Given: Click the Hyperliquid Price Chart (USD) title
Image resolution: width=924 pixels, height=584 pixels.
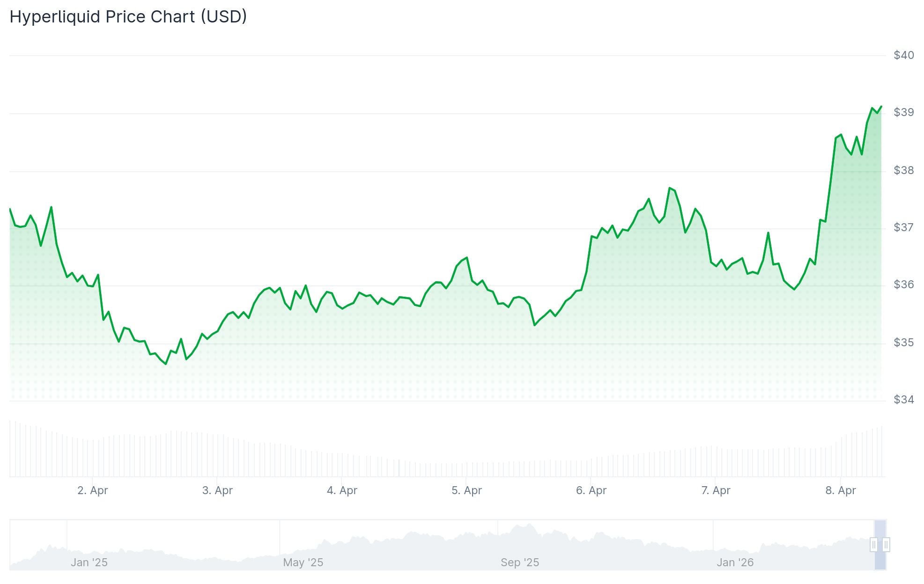Looking at the screenshot, I should coord(128,16).
